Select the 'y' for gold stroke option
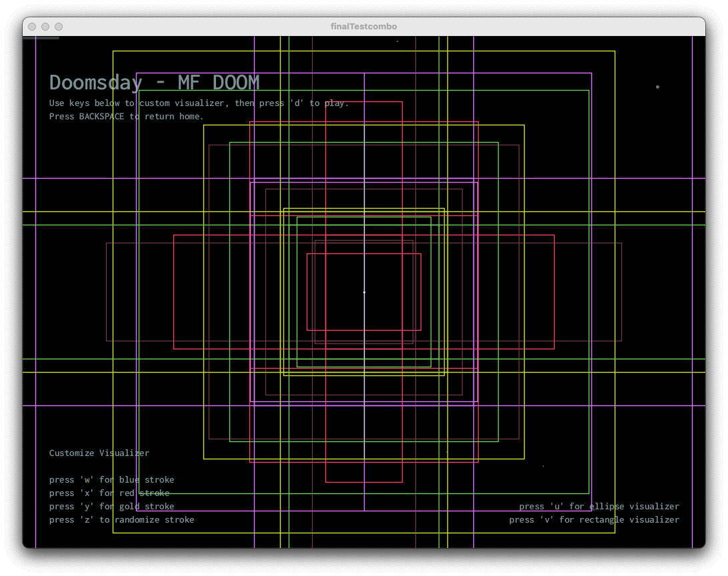This screenshot has height=576, width=728. point(111,507)
